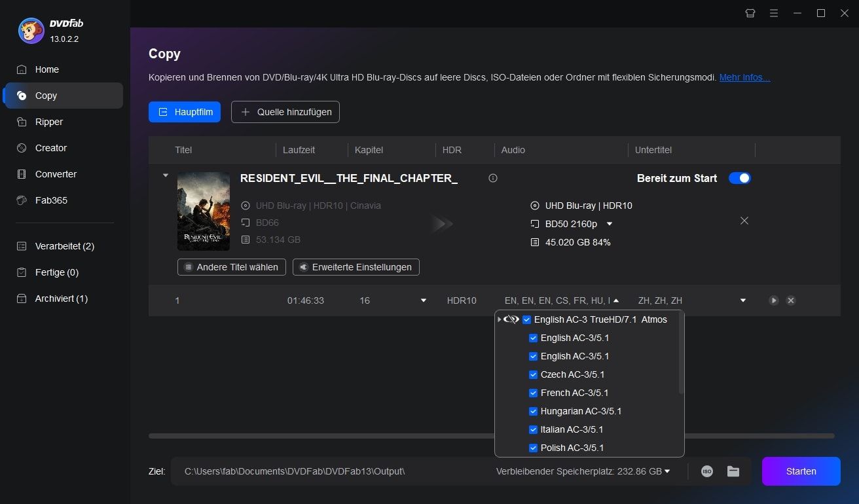The height and width of the screenshot is (504, 859).
Task: Click the horizontal scrollbar under the title list
Action: pos(491,436)
